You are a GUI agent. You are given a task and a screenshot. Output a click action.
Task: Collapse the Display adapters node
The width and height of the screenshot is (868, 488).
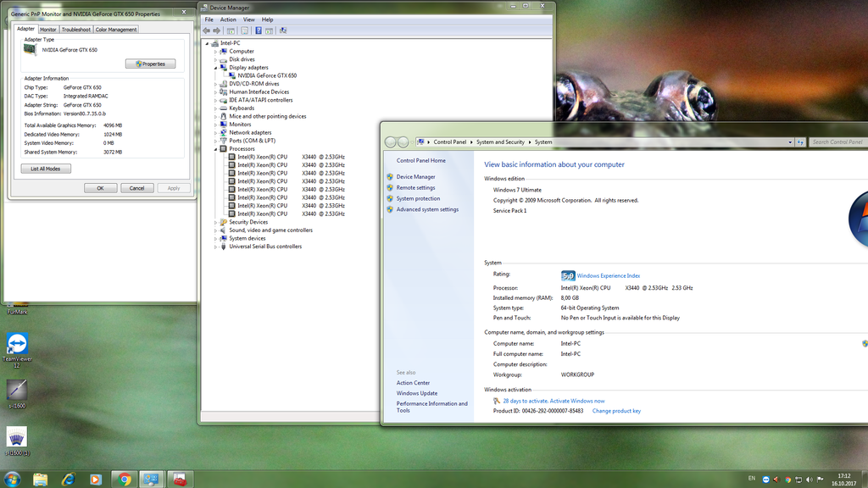216,68
